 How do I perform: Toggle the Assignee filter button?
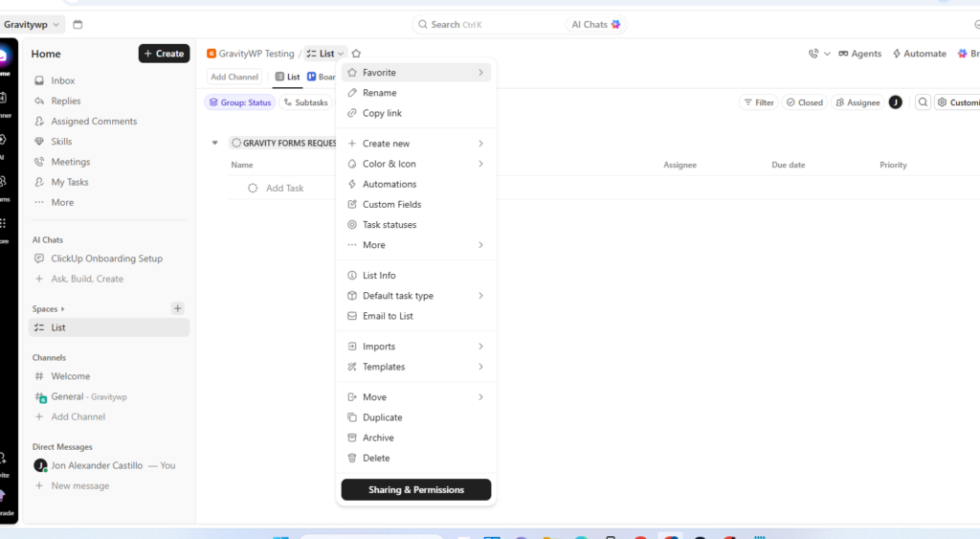pos(857,102)
